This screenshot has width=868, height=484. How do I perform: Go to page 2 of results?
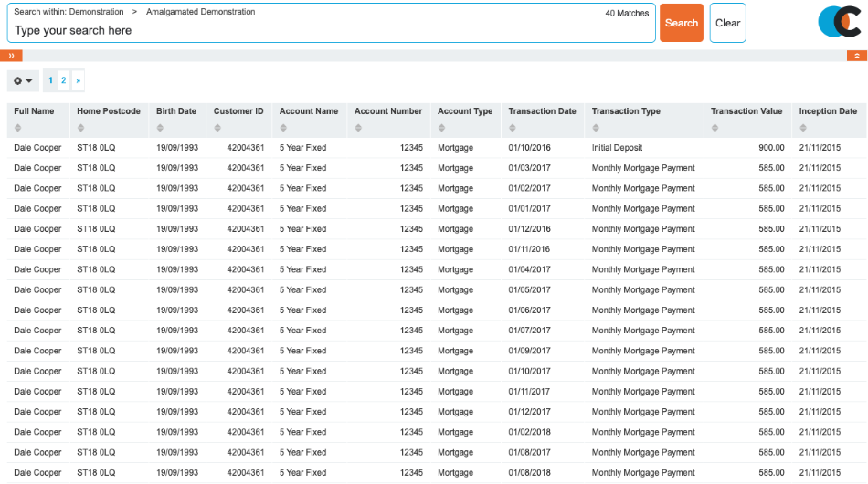[63, 80]
